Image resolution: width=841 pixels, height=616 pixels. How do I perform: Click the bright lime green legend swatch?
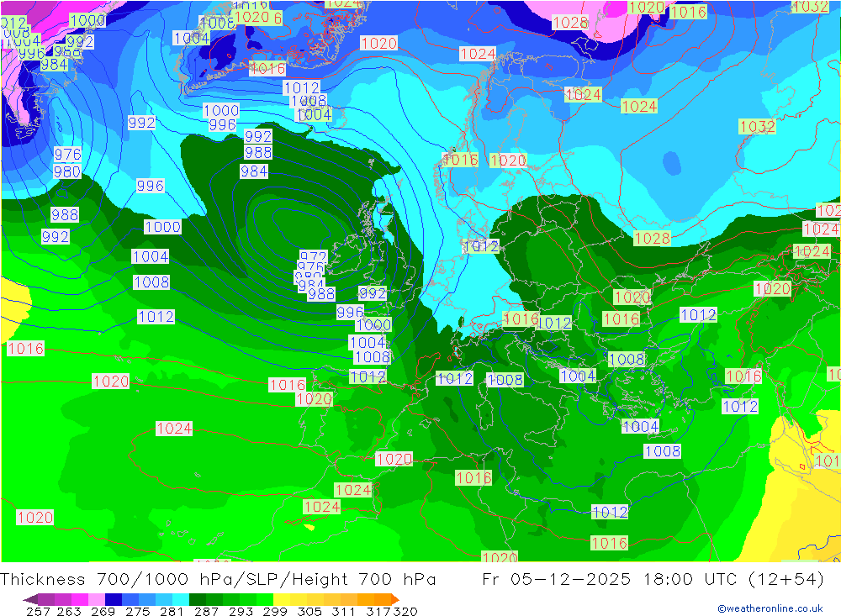264,599
